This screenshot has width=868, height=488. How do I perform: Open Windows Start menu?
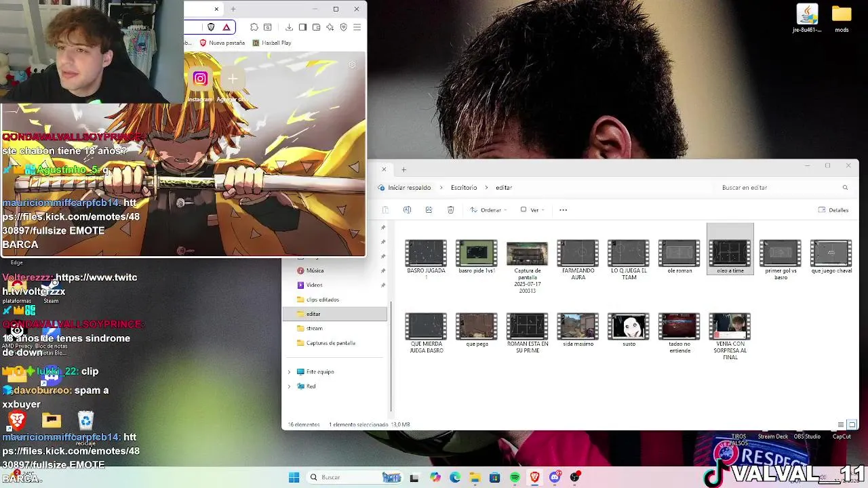pyautogui.click(x=294, y=477)
